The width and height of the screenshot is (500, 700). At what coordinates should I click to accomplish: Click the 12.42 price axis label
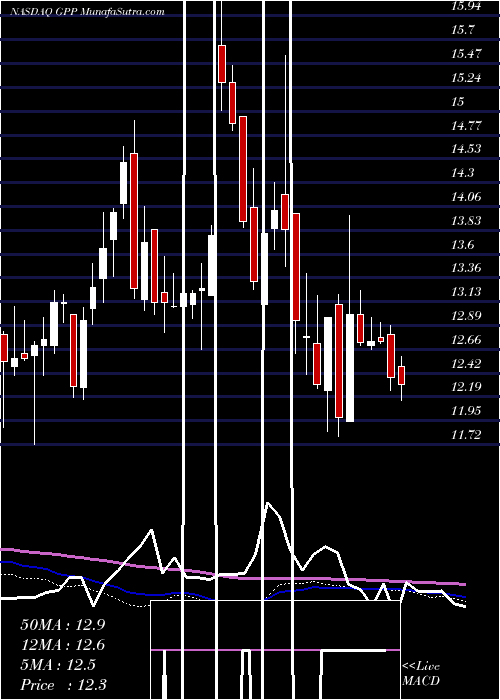click(467, 363)
